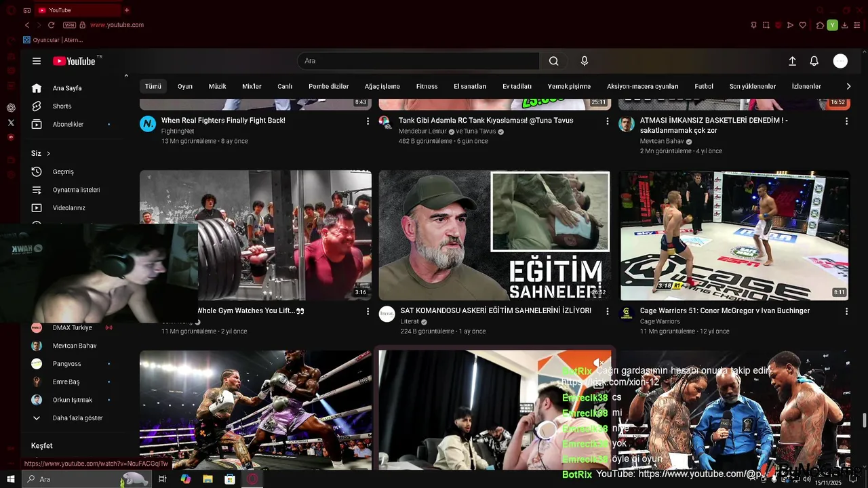The image size is (868, 488).
Task: Open the ChatGPT icon in Opera sidebar
Action: click(x=11, y=108)
